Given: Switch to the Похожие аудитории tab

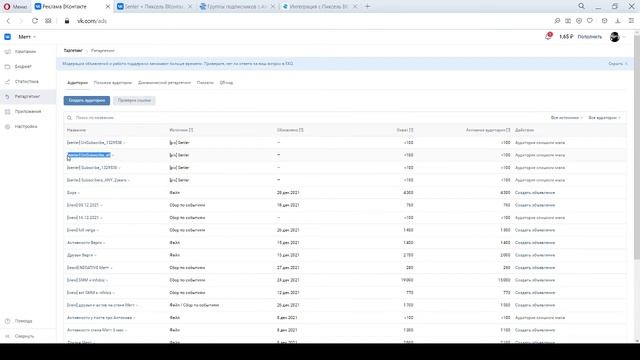Looking at the screenshot, I should click(113, 83).
